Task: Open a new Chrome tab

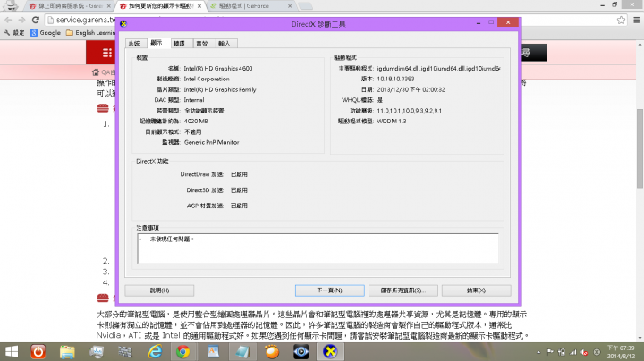Action: click(305, 6)
